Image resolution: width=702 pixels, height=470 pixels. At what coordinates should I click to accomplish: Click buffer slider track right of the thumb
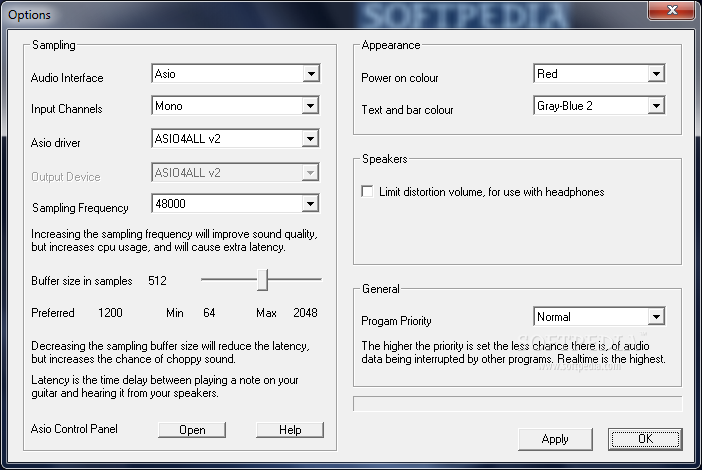coord(296,281)
